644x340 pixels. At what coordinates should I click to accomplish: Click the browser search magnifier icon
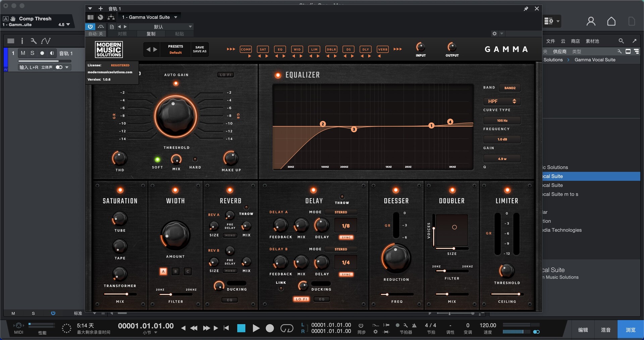pyautogui.click(x=621, y=41)
